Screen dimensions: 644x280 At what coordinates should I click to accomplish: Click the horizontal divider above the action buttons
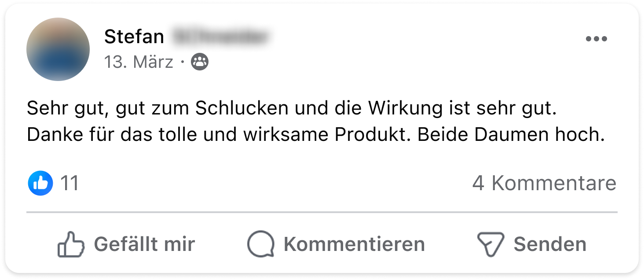pos(322,212)
